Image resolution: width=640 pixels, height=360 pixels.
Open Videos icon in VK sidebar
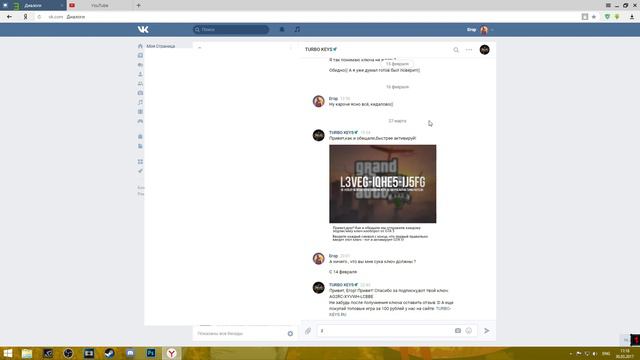tap(140, 112)
